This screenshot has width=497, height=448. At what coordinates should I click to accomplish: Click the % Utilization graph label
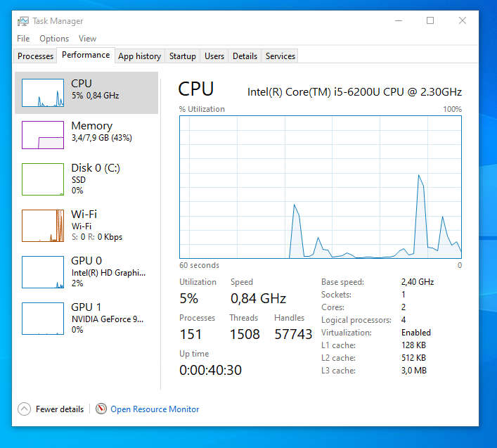(202, 109)
